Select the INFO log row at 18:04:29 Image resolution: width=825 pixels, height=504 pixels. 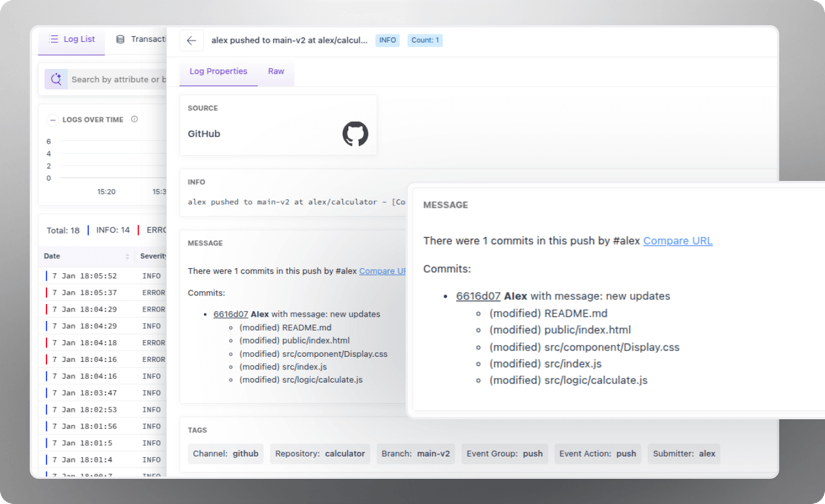(103, 326)
